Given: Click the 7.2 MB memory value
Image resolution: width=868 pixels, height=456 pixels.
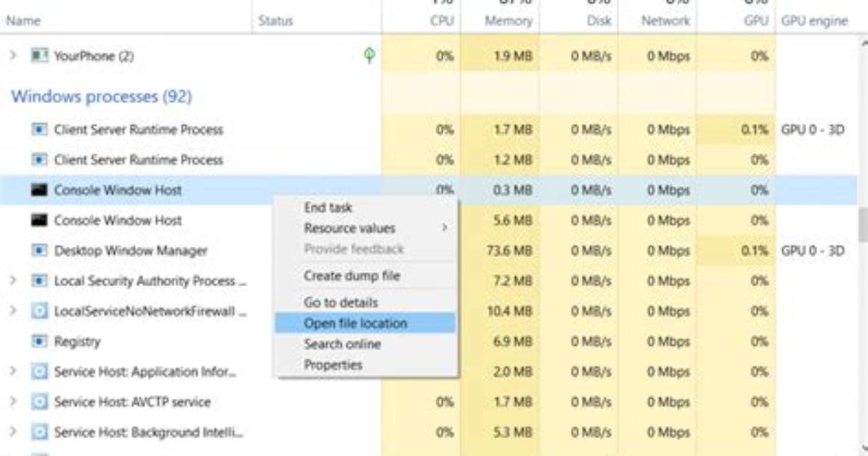Looking at the screenshot, I should point(512,281).
